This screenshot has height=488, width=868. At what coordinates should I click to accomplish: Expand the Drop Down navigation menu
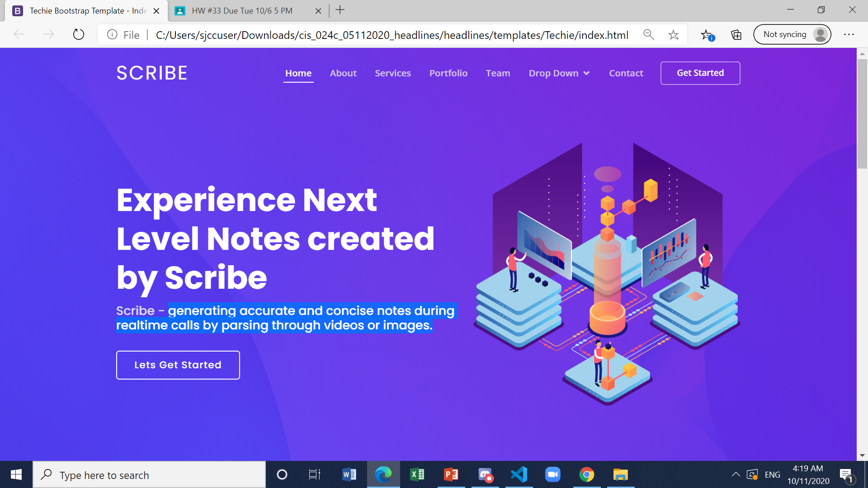(559, 73)
